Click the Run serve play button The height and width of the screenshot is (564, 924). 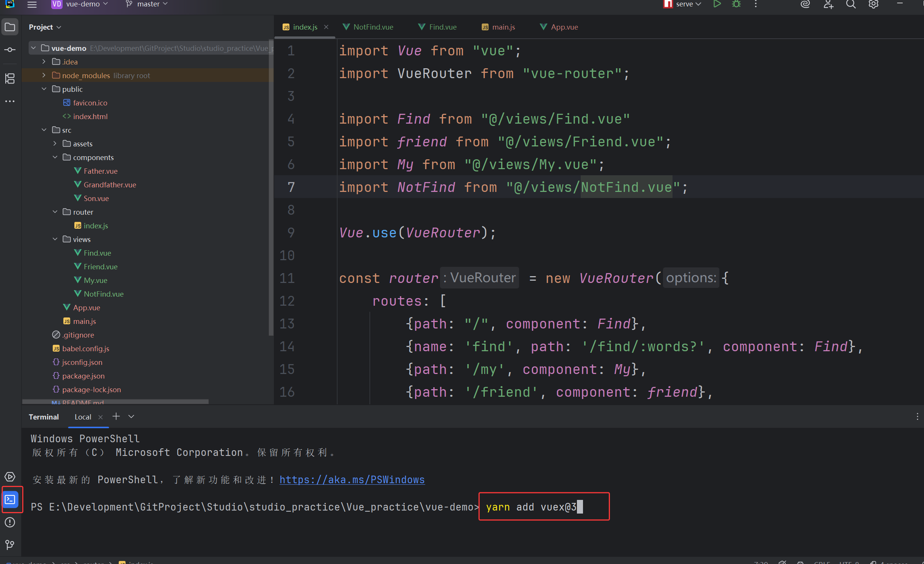tap(717, 4)
